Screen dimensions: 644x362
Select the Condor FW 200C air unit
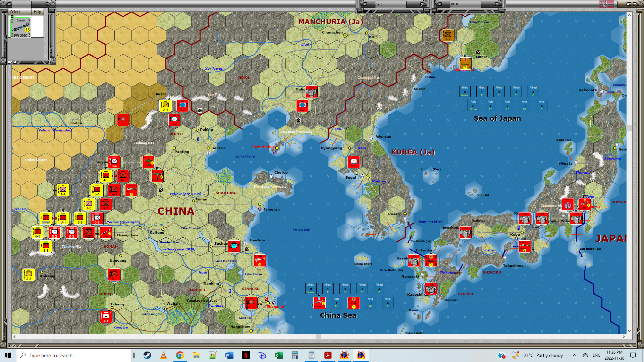pyautogui.click(x=21, y=28)
